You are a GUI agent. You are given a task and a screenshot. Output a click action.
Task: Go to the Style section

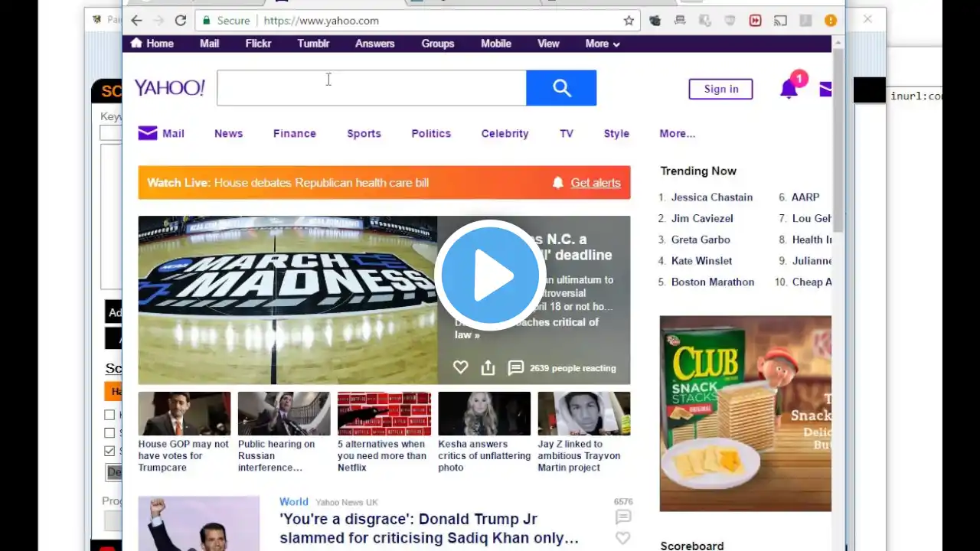616,133
